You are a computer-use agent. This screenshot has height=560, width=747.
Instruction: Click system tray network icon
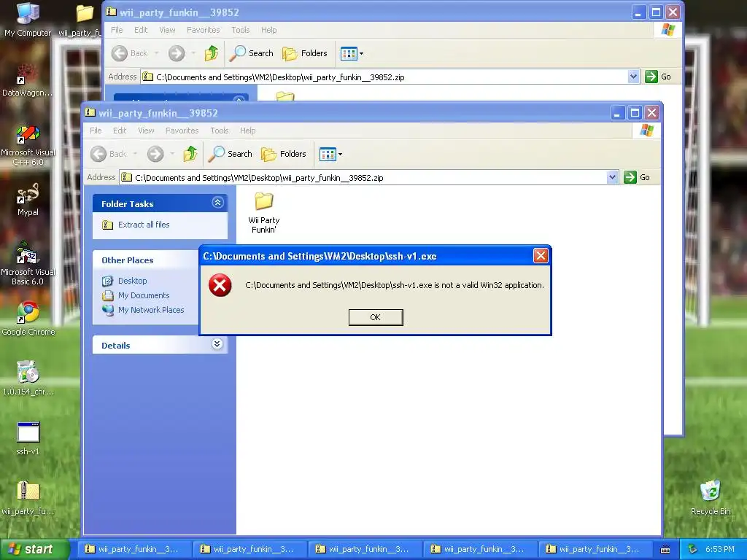click(693, 549)
